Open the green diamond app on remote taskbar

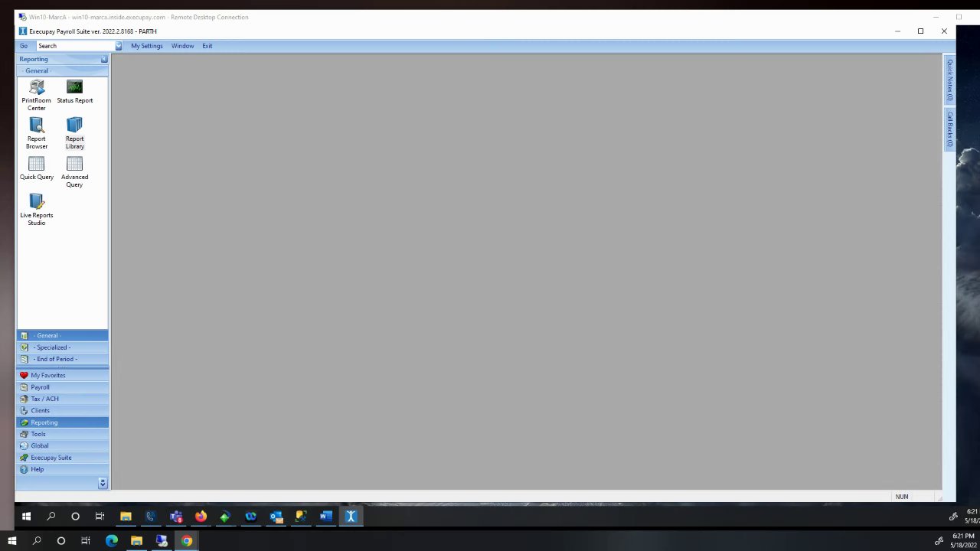[224, 517]
